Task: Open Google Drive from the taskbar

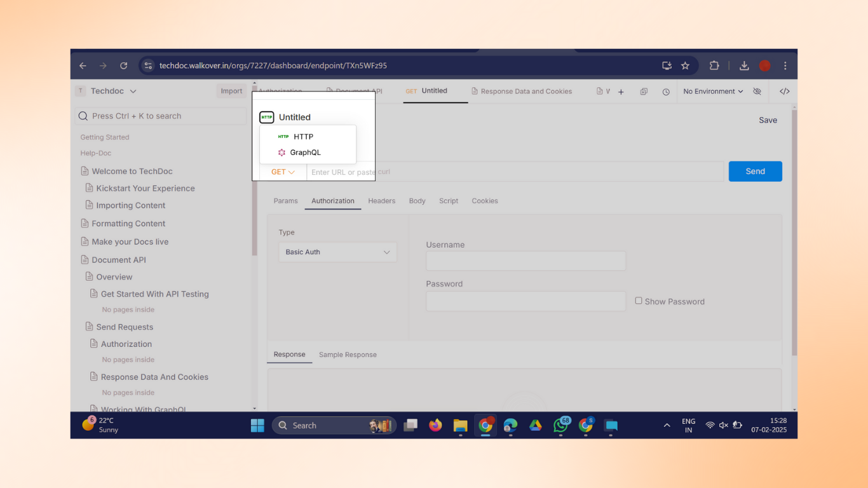Action: [536, 426]
